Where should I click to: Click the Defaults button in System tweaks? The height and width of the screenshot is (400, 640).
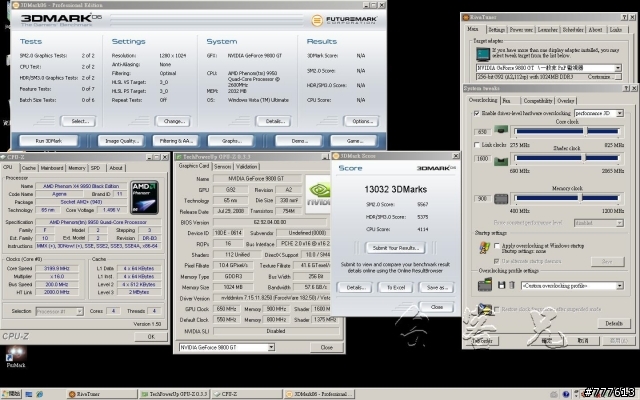(x=613, y=323)
